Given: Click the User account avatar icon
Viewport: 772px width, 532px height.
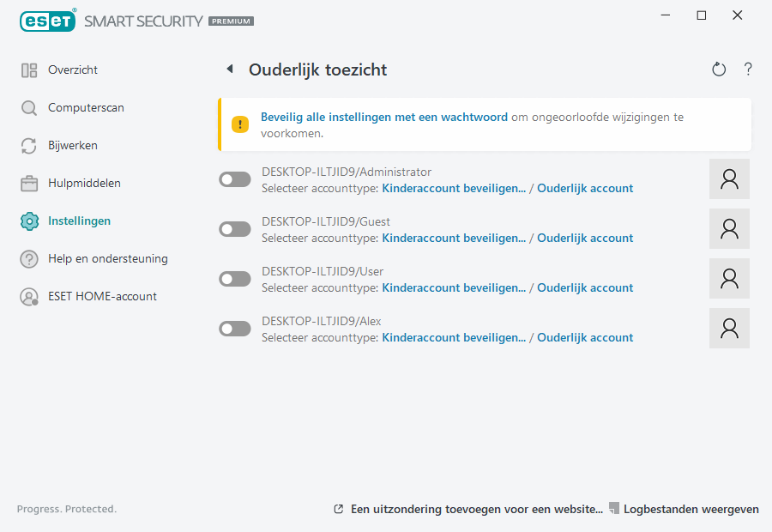Looking at the screenshot, I should (729, 278).
